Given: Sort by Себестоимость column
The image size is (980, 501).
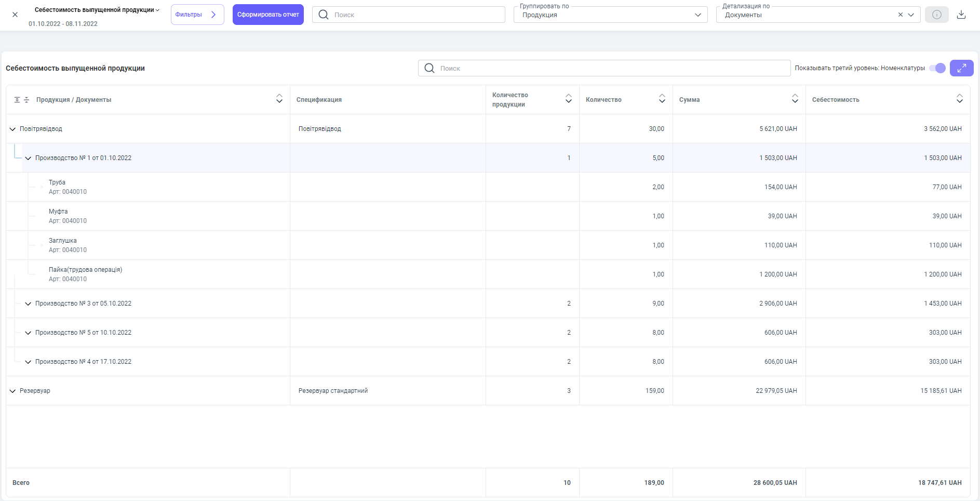Looking at the screenshot, I should tap(959, 99).
